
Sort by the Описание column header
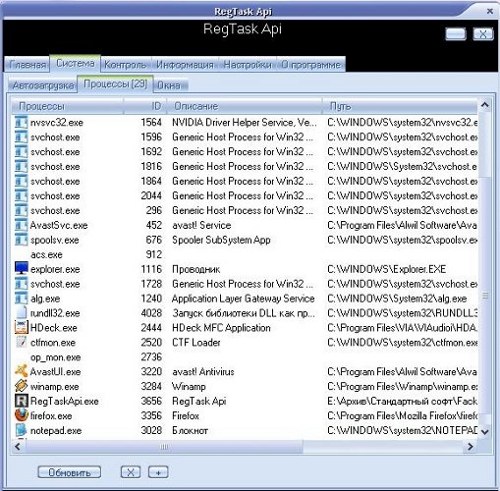(244, 106)
